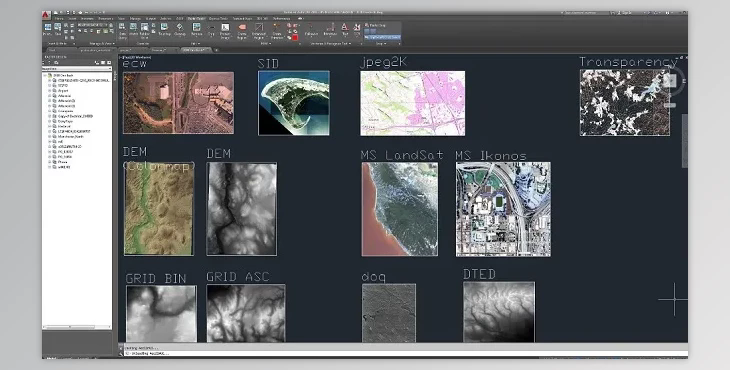Click the drawing area vertical scrollbar
The image size is (730, 370).
(684, 140)
